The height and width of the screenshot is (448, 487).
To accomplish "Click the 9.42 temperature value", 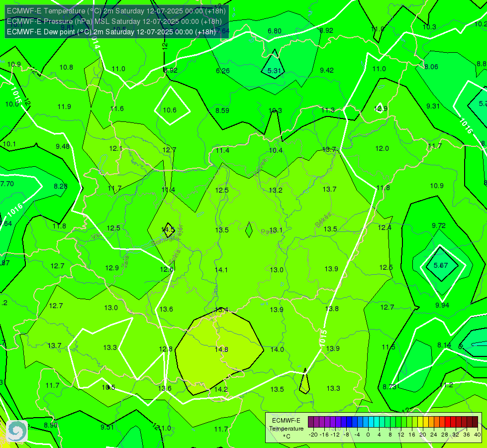I will (327, 70).
